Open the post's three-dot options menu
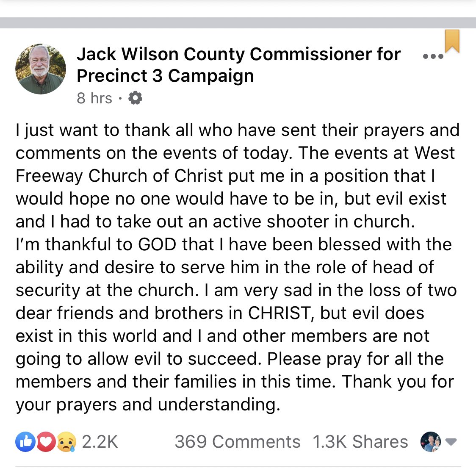 coord(433,56)
